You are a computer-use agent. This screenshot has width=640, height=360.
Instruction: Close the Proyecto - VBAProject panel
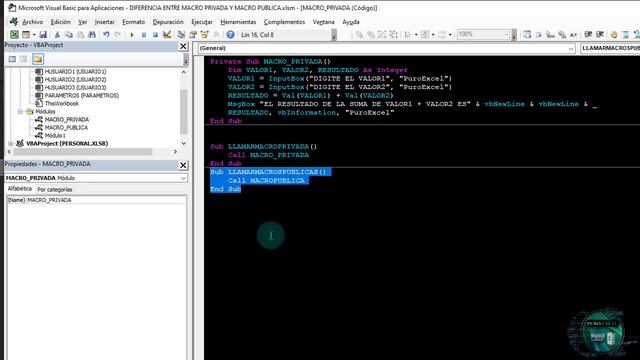[183, 47]
